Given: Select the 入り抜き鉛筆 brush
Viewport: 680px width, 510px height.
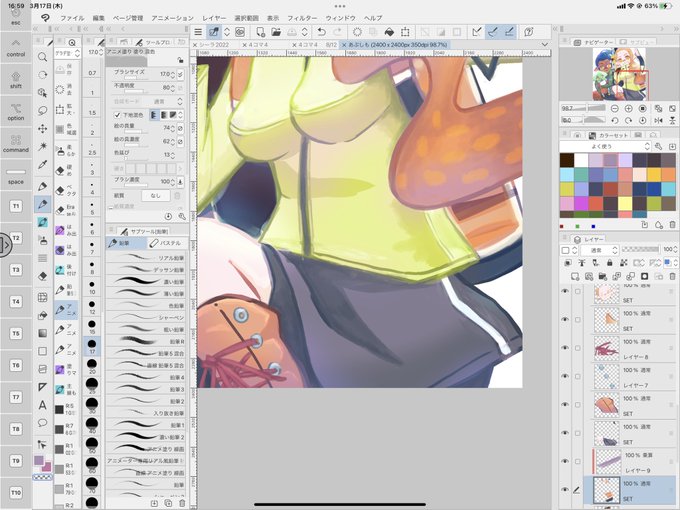Looking at the screenshot, I should (146, 413).
